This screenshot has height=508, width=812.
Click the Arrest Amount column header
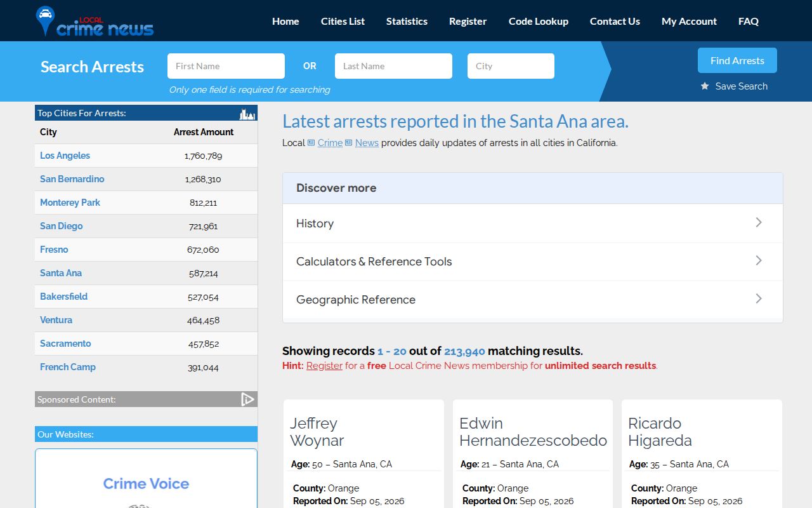click(x=204, y=132)
